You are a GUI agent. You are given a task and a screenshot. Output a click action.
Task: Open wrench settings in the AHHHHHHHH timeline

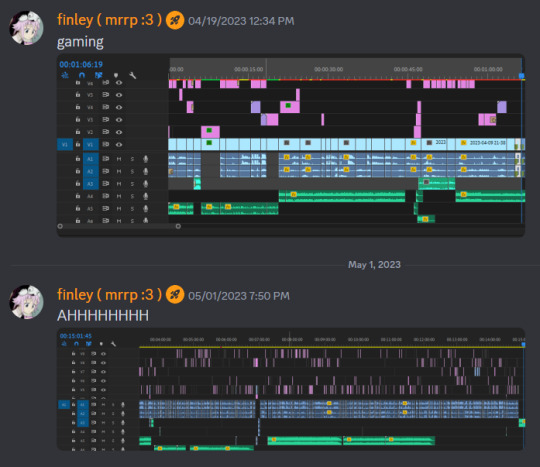[113, 344]
